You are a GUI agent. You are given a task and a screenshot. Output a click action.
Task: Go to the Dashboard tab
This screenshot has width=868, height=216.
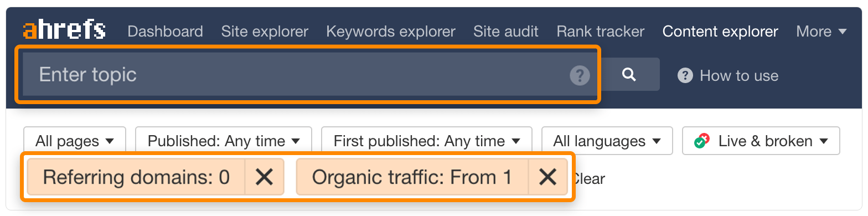point(165,32)
